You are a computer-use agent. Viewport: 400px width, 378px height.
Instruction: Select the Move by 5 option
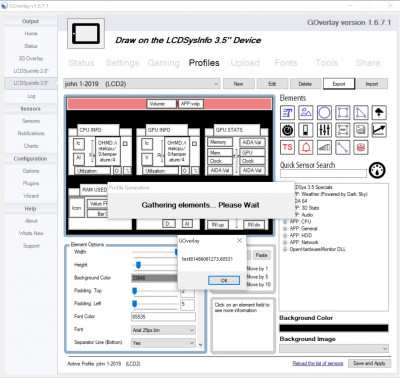(257, 277)
